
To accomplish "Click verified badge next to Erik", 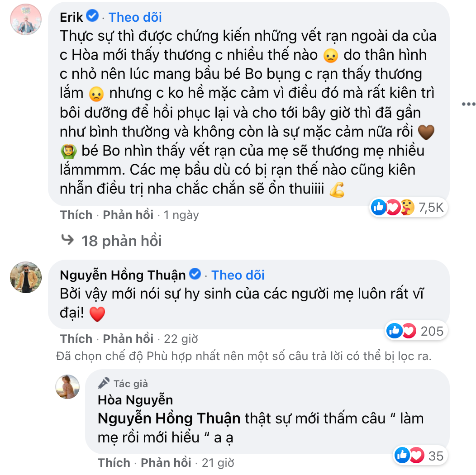I will click(92, 17).
